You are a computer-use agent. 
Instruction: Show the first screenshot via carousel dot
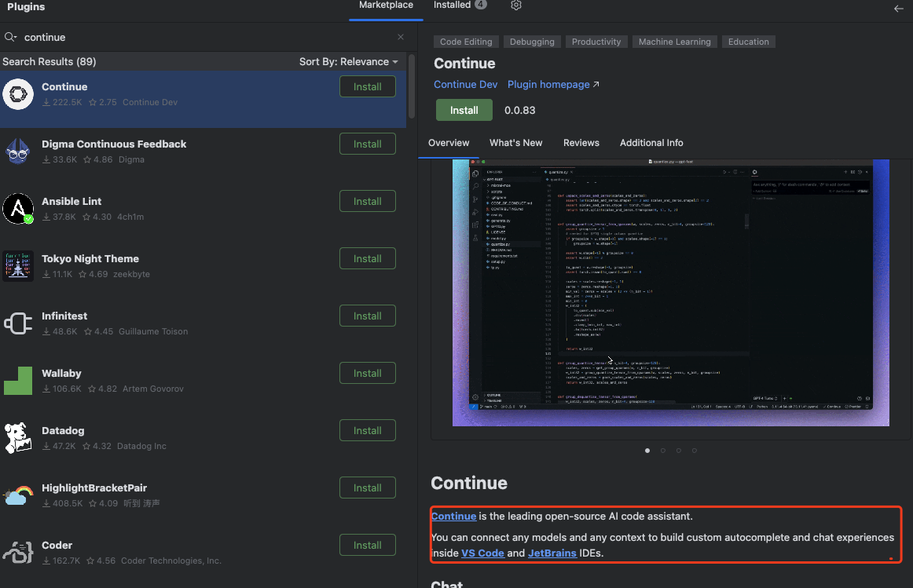coord(647,451)
